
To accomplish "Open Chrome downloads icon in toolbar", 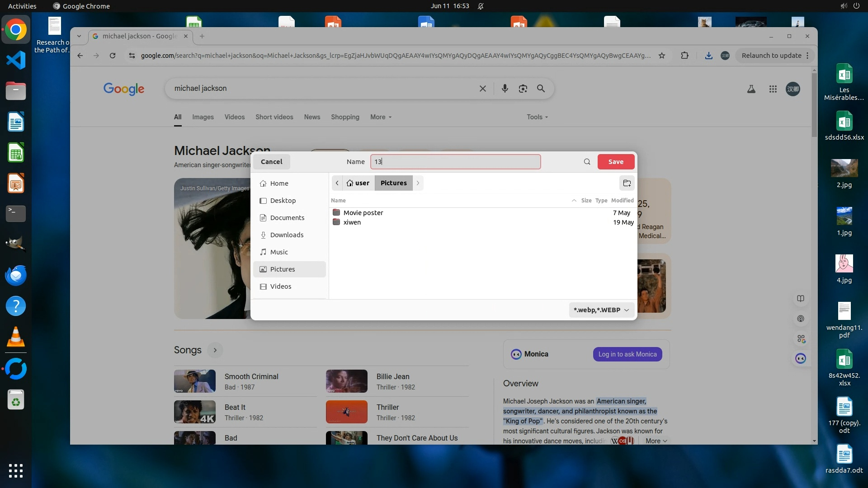I will pyautogui.click(x=708, y=56).
